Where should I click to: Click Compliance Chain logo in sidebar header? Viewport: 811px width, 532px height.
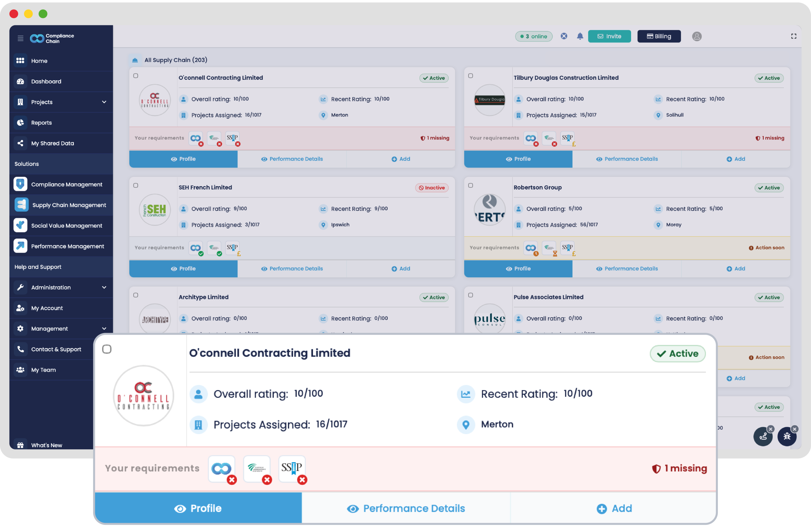click(52, 38)
